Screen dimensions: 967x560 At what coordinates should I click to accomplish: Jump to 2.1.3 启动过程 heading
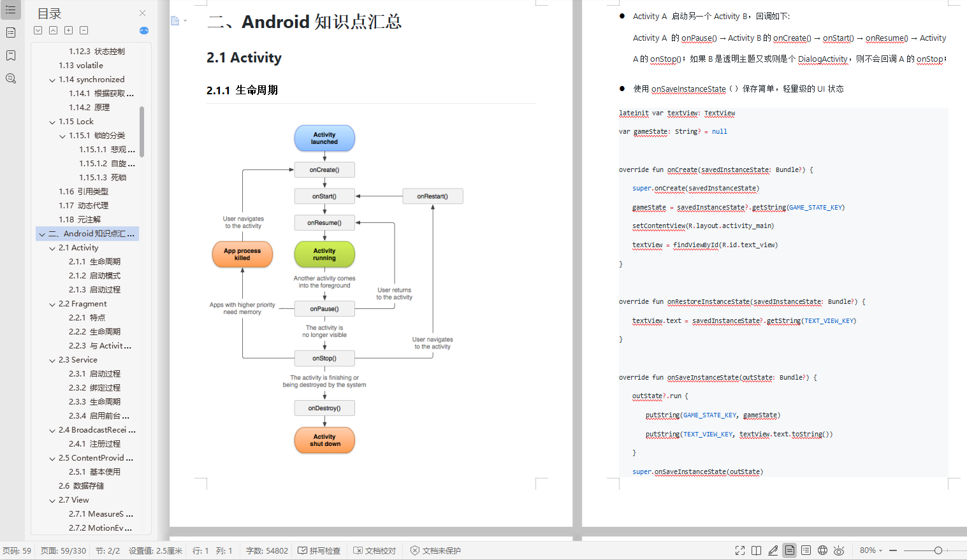[94, 290]
